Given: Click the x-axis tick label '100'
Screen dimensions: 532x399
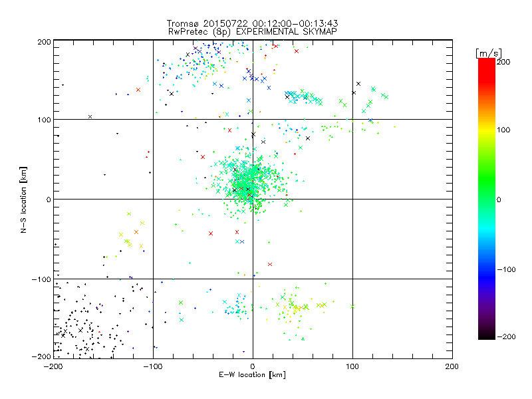Looking at the screenshot, I should [352, 366].
